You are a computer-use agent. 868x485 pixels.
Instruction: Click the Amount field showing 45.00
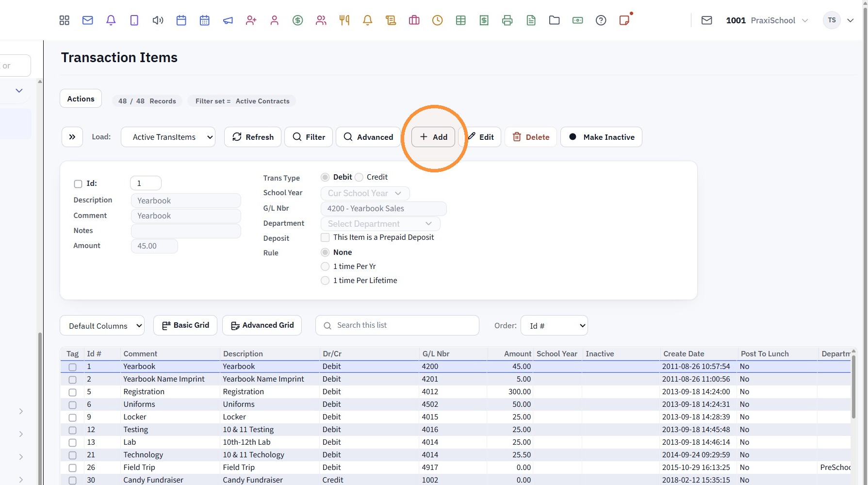pos(154,246)
